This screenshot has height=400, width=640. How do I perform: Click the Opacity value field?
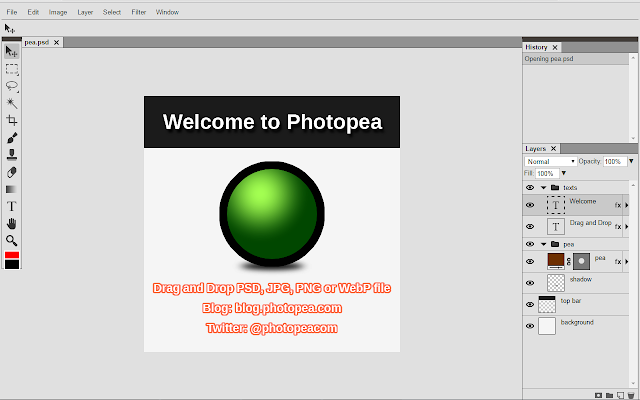click(615, 161)
